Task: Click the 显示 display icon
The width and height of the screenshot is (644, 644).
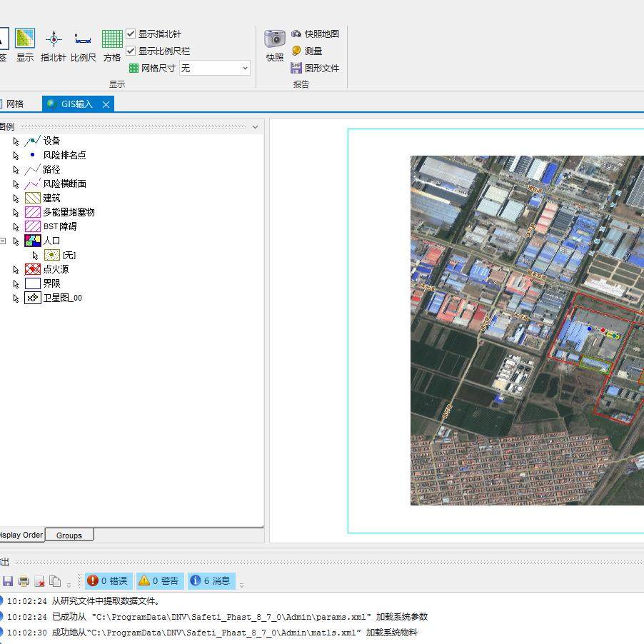Action: 25,38
